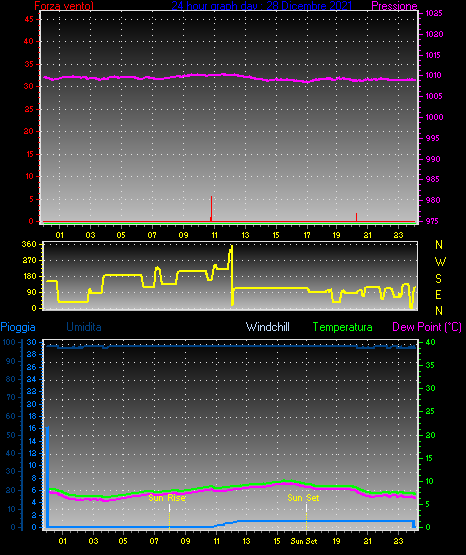Click the 360 degree wind direction tick
Image resolution: width=466 pixels, height=555 pixels.
29,244
